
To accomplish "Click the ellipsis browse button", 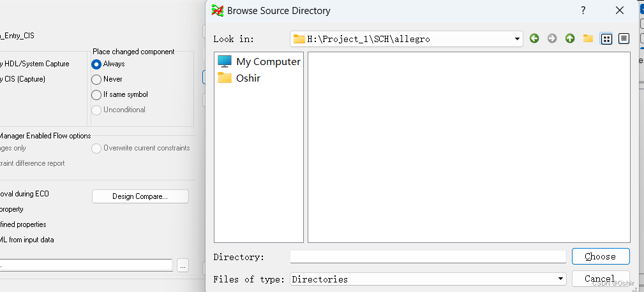I will point(183,265).
